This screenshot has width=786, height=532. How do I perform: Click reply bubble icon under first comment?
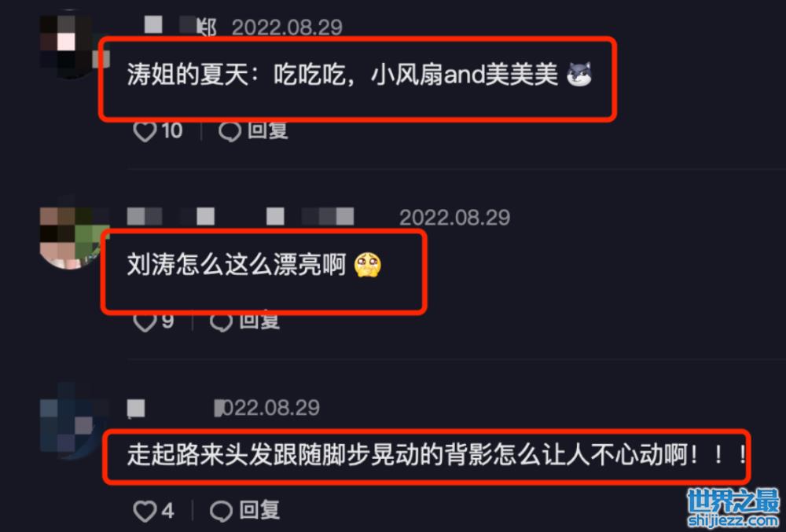pos(230,131)
